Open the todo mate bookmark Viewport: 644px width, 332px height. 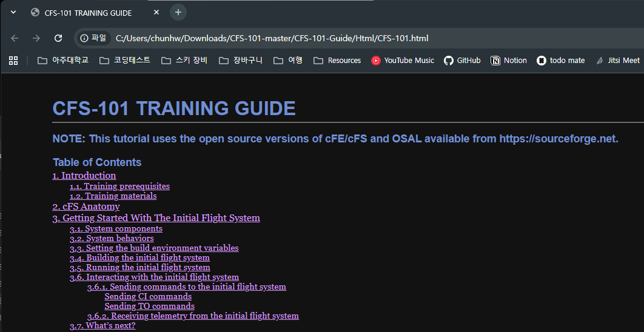coord(560,60)
